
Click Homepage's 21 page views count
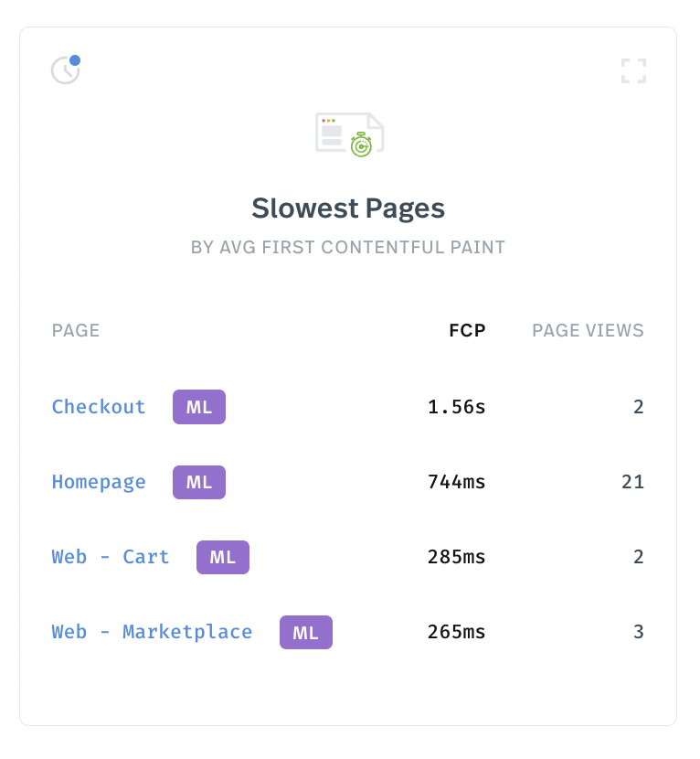(x=633, y=482)
